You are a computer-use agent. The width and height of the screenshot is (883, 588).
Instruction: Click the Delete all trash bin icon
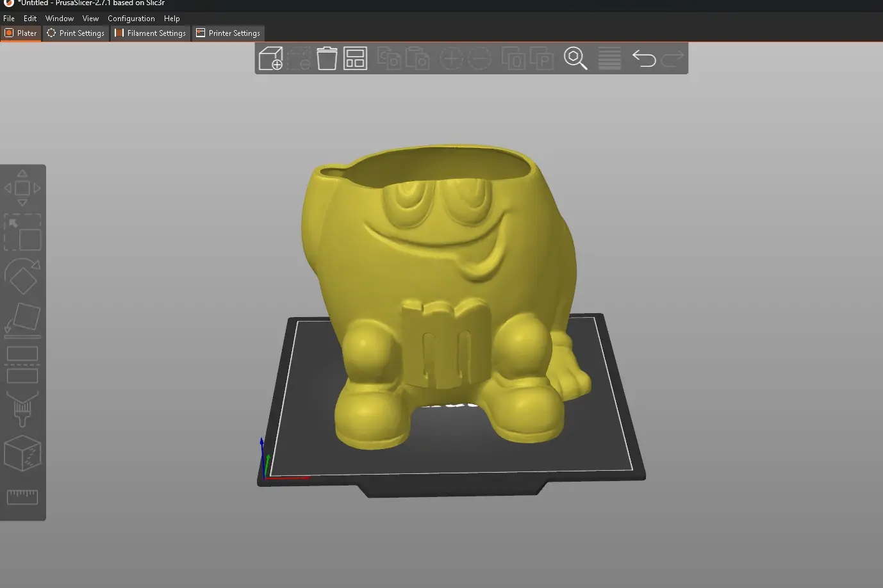point(327,58)
